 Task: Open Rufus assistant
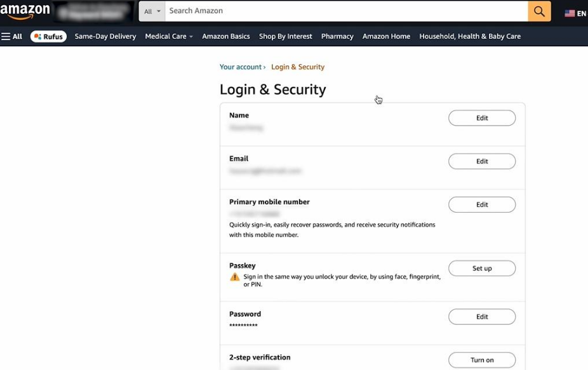[x=48, y=36]
